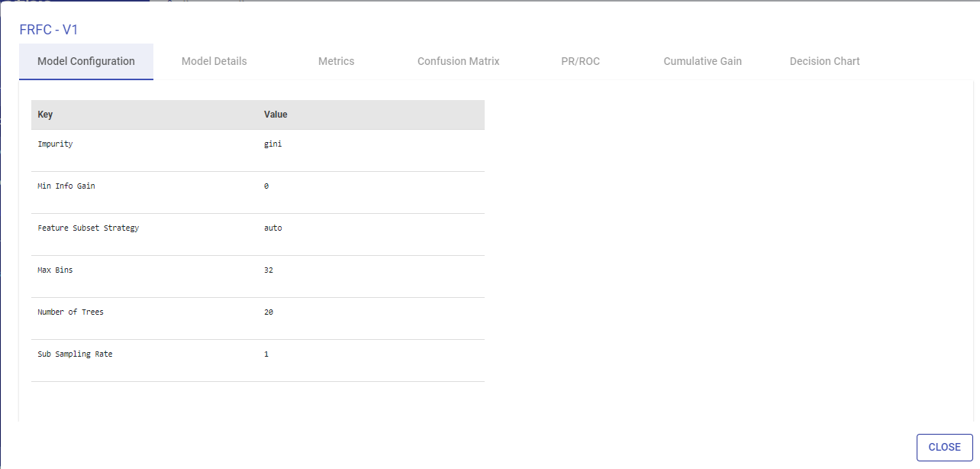View the Decision Chart tab
Image resolution: width=980 pixels, height=469 pixels.
tap(824, 61)
